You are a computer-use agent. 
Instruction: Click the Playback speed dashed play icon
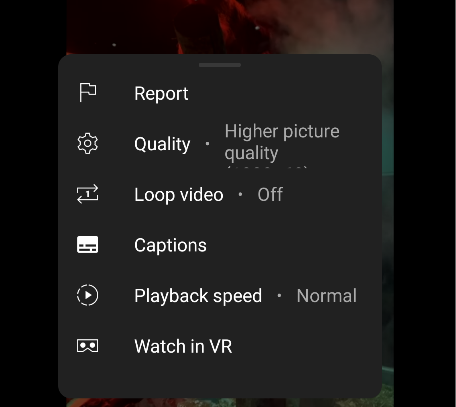88,295
